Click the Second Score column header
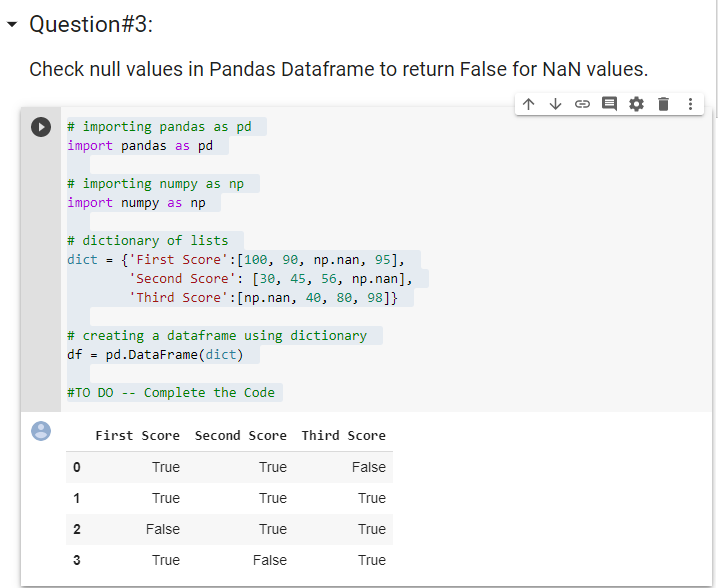This screenshot has height=588, width=718. [241, 436]
